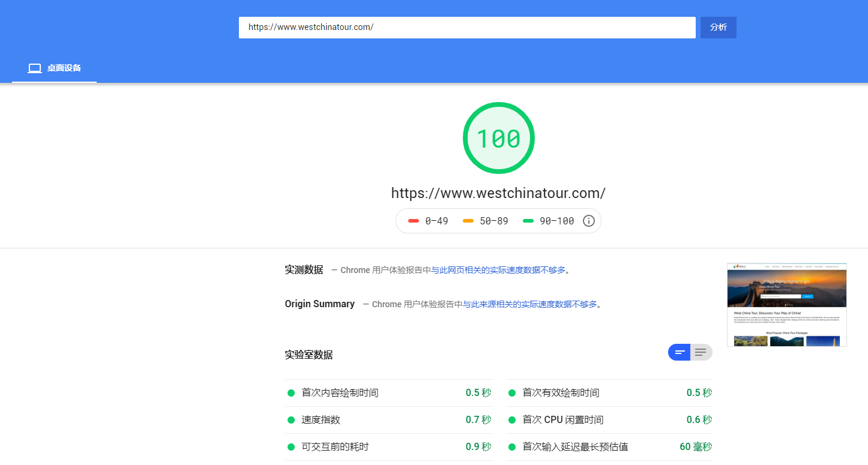Click the green 90–100 legend marker
The width and height of the screenshot is (868, 465).
[x=528, y=221]
